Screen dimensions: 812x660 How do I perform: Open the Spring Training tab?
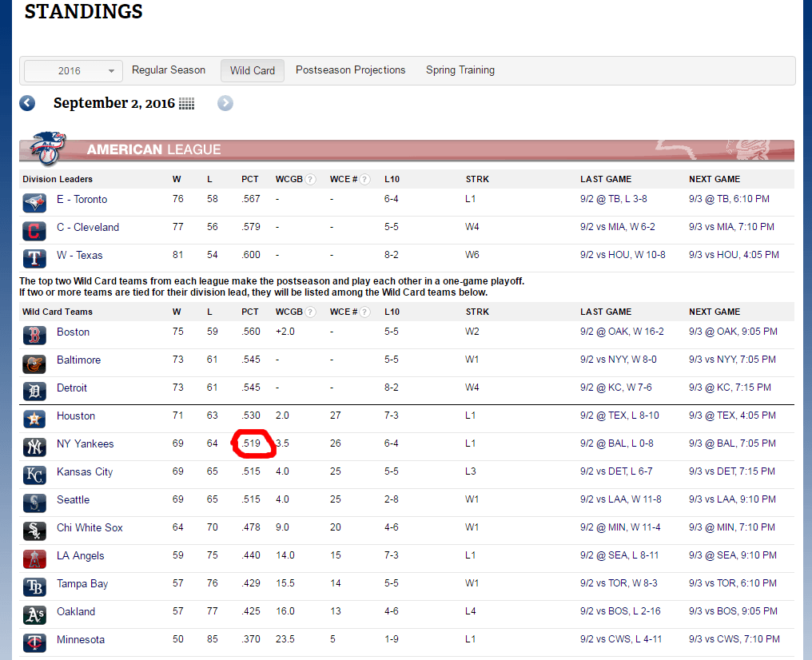(460, 70)
